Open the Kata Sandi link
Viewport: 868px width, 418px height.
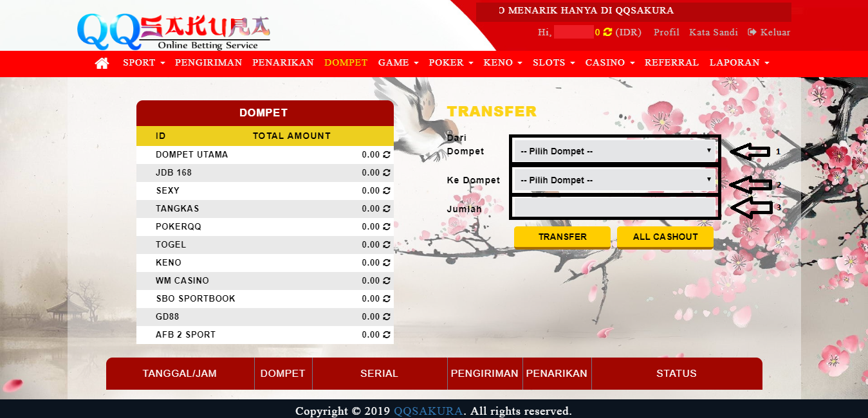714,32
